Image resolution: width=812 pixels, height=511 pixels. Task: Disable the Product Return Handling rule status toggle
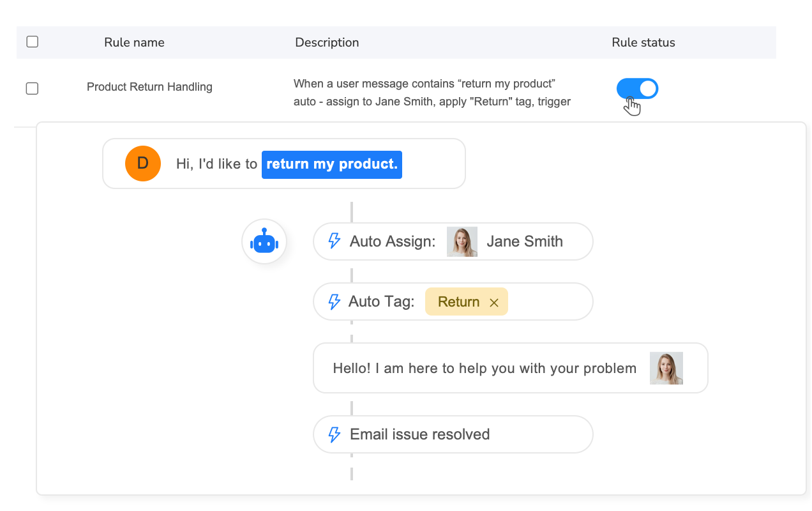636,89
